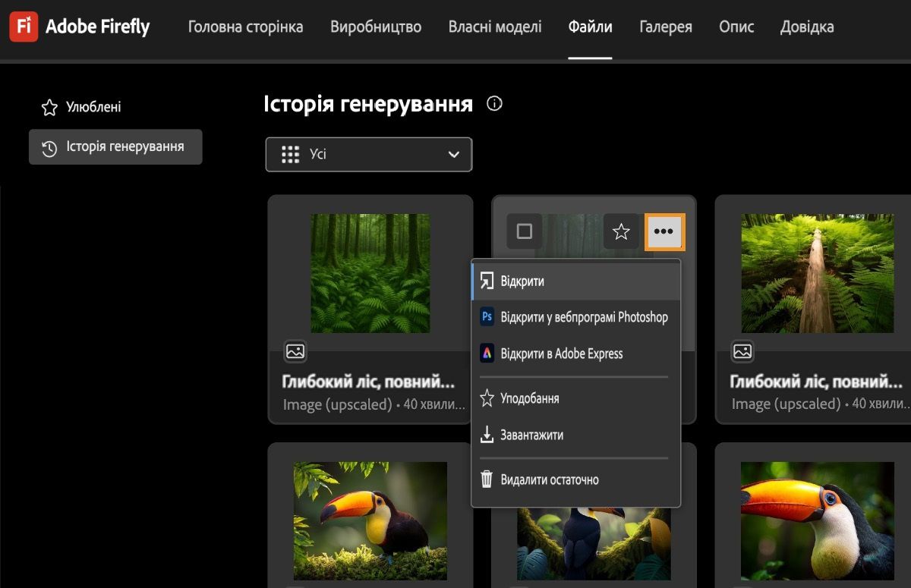
Task: Choose Відкрити у вебпрограмі Photoshop
Action: [x=576, y=317]
